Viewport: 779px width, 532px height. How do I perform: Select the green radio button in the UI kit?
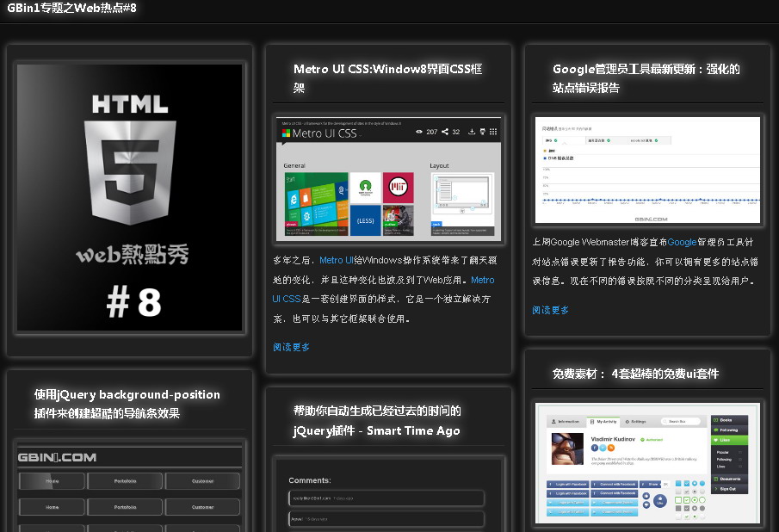(x=695, y=500)
